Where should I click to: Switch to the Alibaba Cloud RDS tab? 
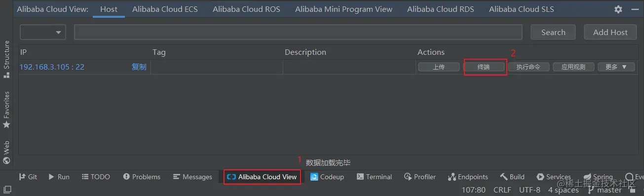[441, 9]
